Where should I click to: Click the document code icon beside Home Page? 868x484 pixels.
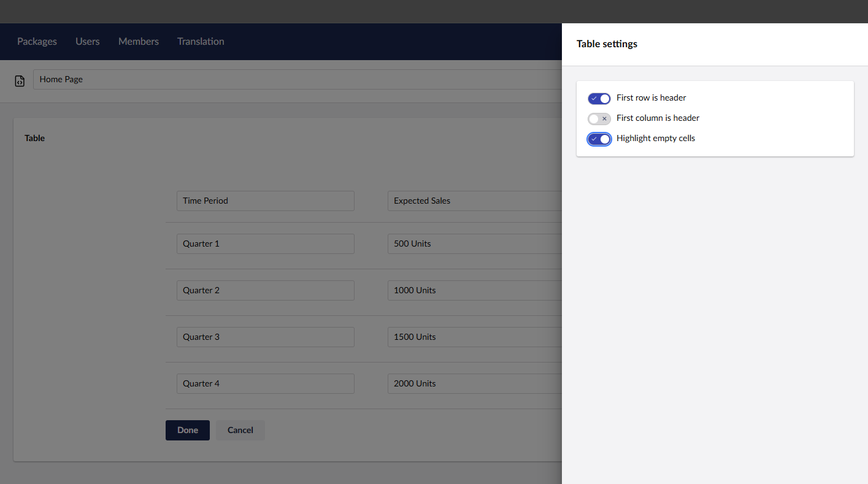pyautogui.click(x=20, y=80)
